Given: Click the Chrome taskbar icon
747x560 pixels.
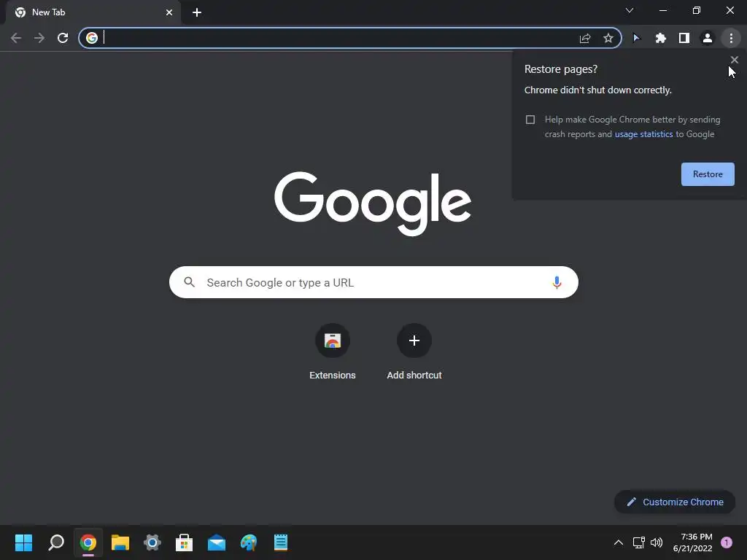Looking at the screenshot, I should click(88, 542).
